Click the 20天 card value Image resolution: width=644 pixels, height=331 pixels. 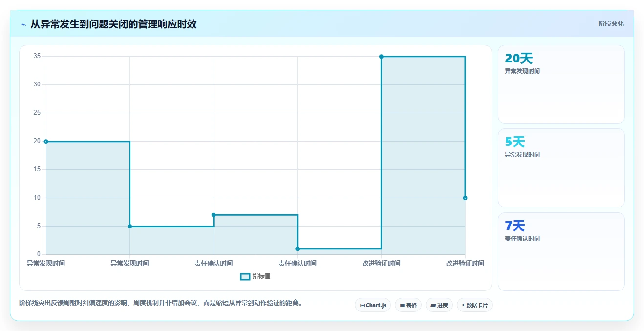click(x=518, y=59)
